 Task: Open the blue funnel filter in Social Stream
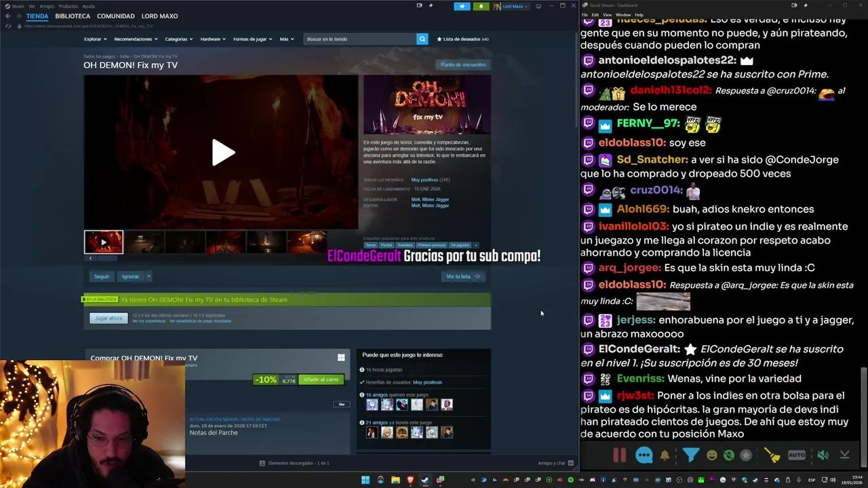690,455
